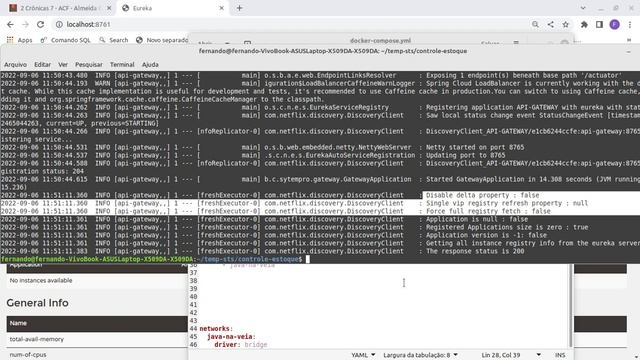Open the terminal Pesquisar menu
The image size is (640, 360).
click(x=89, y=64)
